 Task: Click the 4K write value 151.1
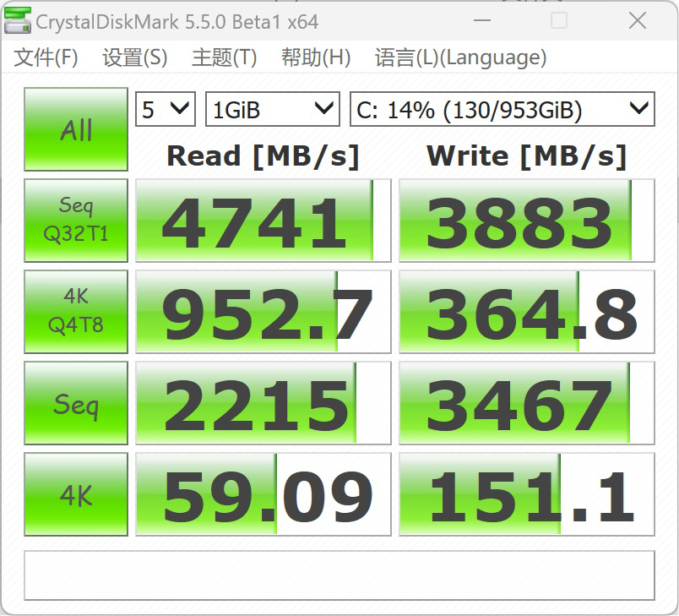[527, 494]
